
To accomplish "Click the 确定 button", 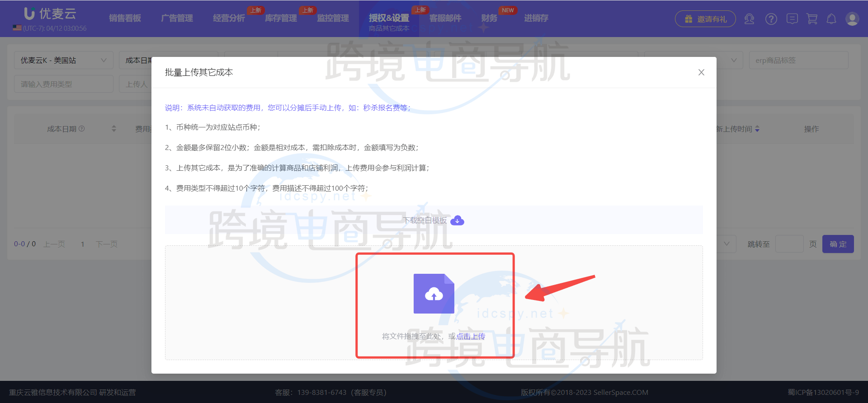I will (x=838, y=244).
